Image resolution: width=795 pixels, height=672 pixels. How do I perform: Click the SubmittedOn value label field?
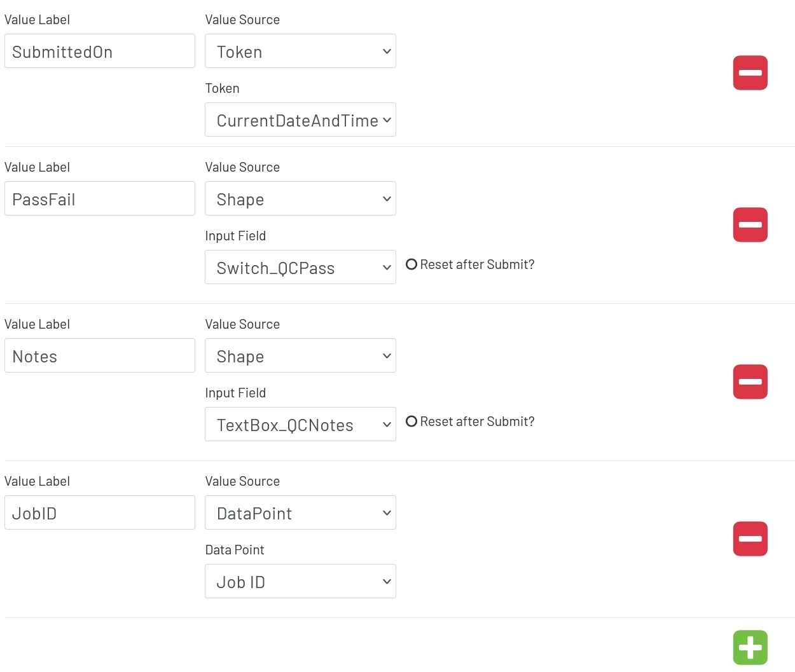click(99, 51)
